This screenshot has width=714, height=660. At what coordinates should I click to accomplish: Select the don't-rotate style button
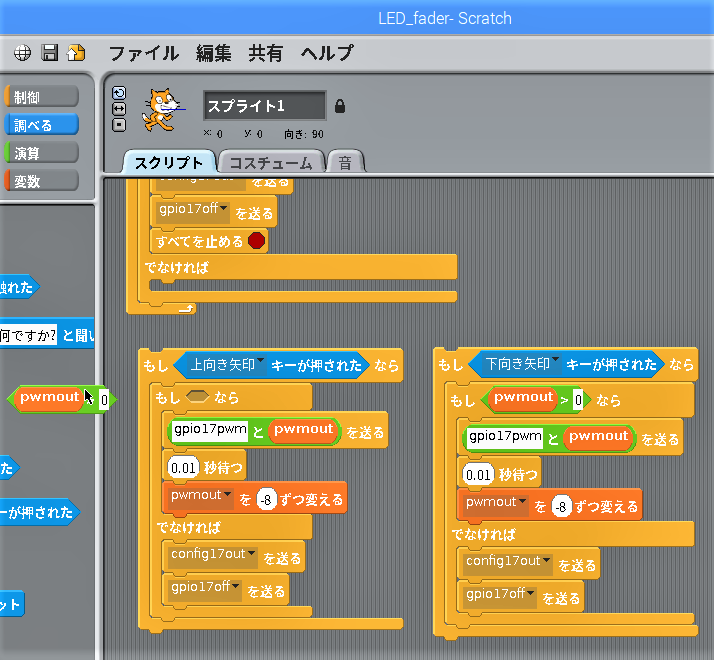coord(119,125)
